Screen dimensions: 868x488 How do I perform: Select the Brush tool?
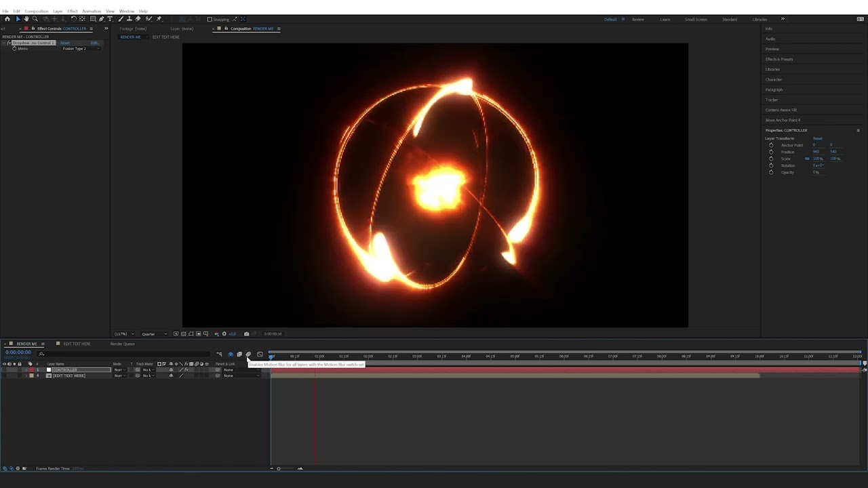click(121, 19)
